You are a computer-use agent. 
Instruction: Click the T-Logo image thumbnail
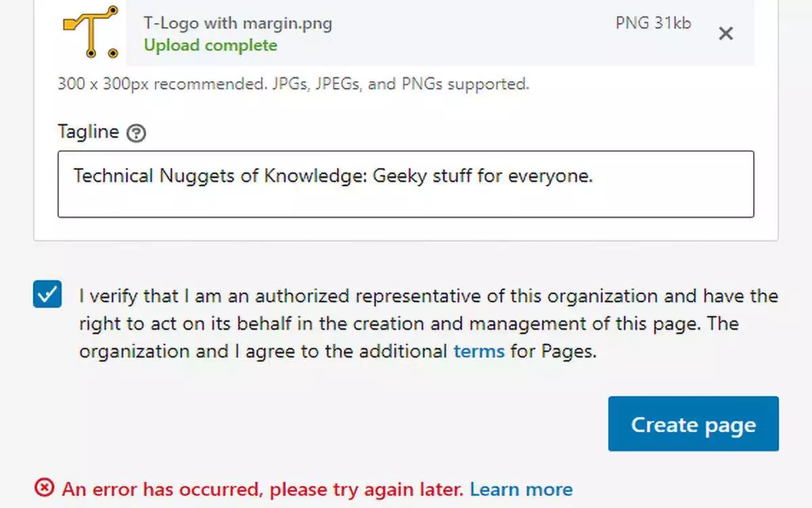(91, 30)
